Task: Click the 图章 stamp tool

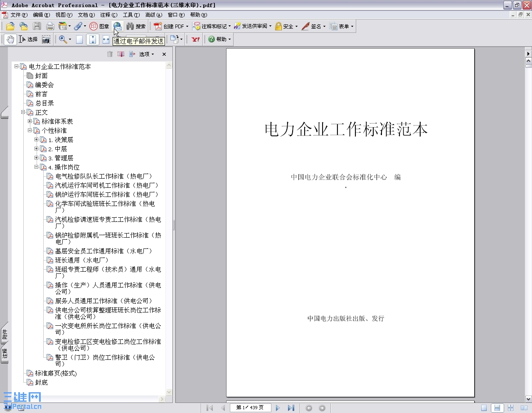Action: coord(99,26)
